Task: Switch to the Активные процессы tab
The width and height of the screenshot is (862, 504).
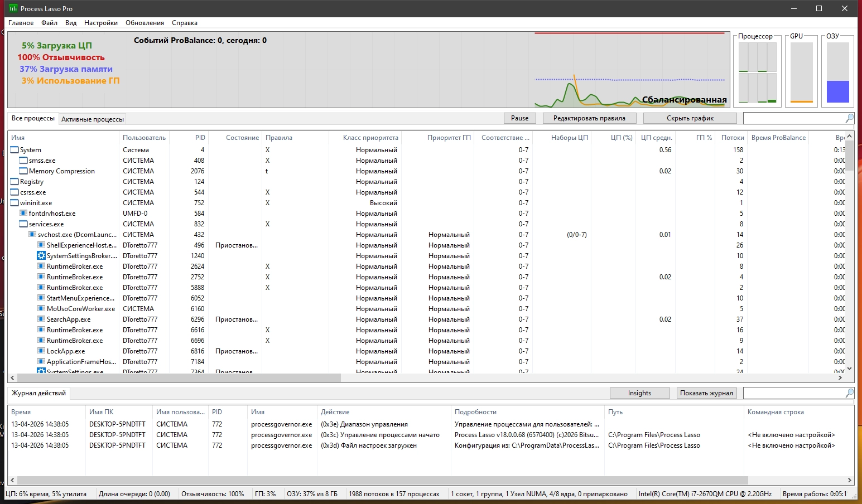Action: click(x=93, y=119)
